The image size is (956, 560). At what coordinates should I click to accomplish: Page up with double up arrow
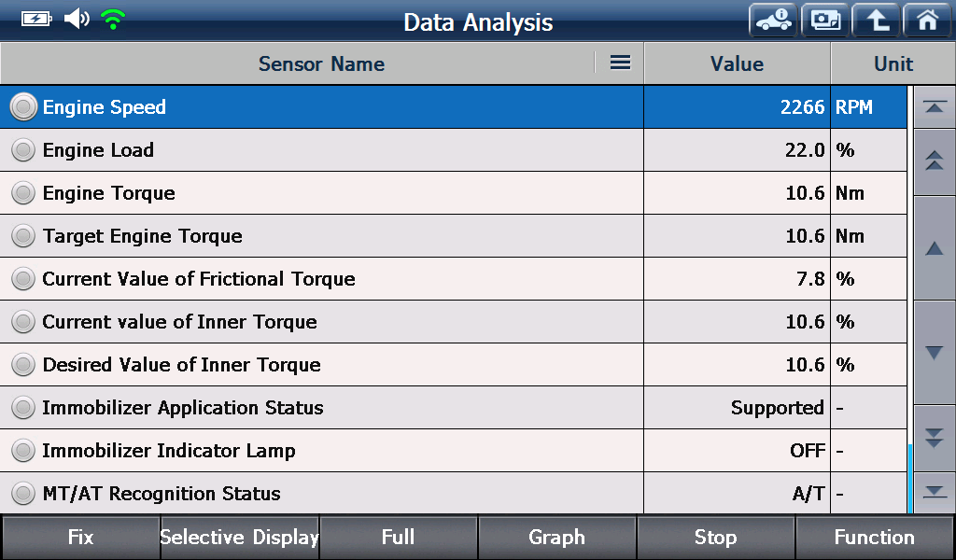click(934, 161)
